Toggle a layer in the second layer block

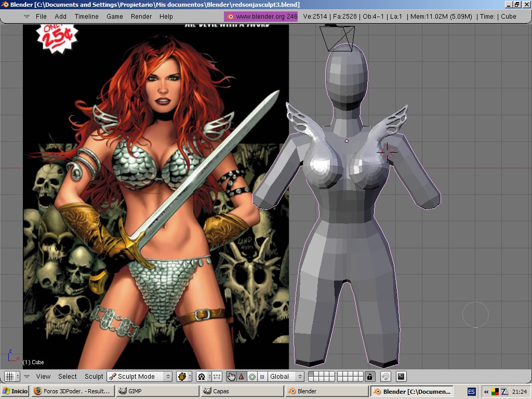coord(351,376)
